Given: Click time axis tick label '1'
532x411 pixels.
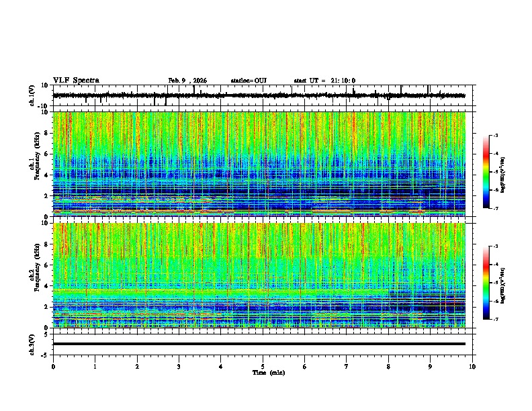Looking at the screenshot, I should point(95,367).
